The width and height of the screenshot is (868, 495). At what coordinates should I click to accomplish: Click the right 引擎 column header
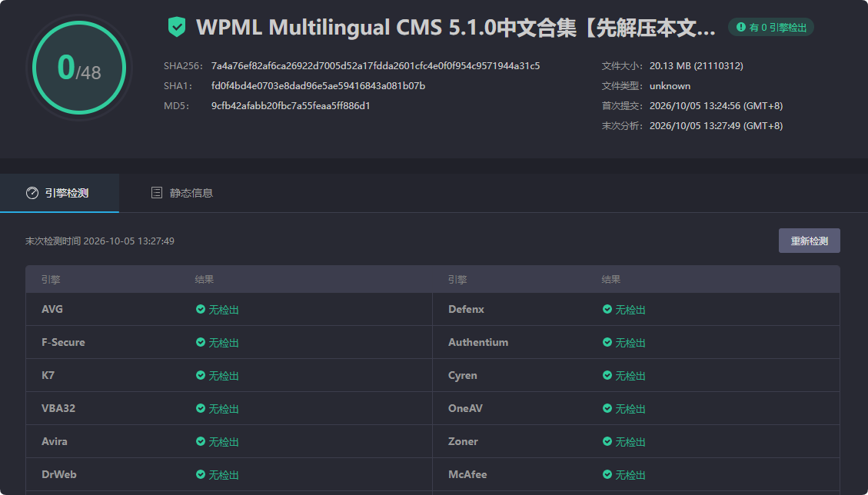pos(457,280)
